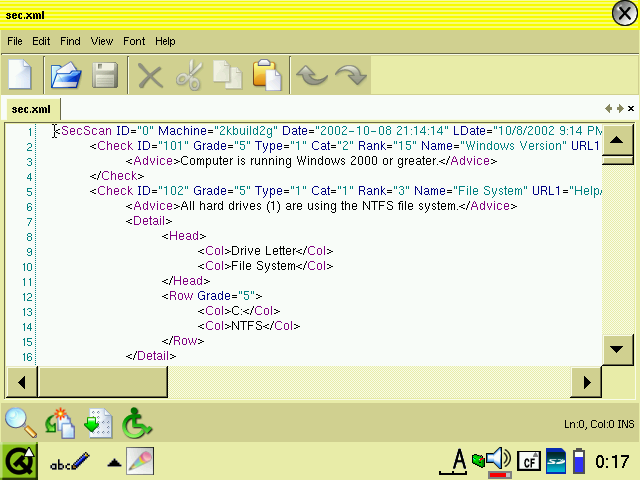Click the CF card tray icon
Viewport: 640px width, 480px height.
529,462
